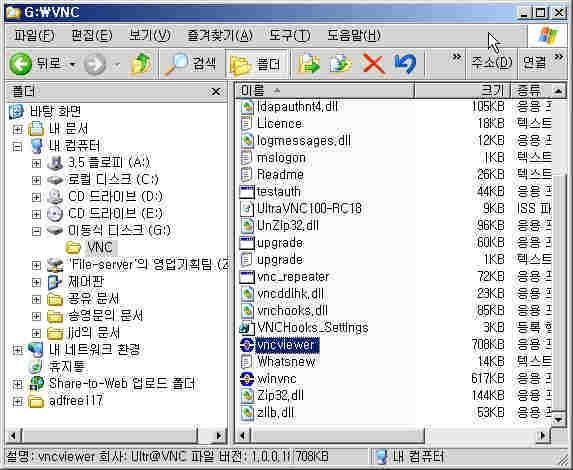Select winvnc application icon
Viewport: 573px width, 470px height.
pos(247,379)
